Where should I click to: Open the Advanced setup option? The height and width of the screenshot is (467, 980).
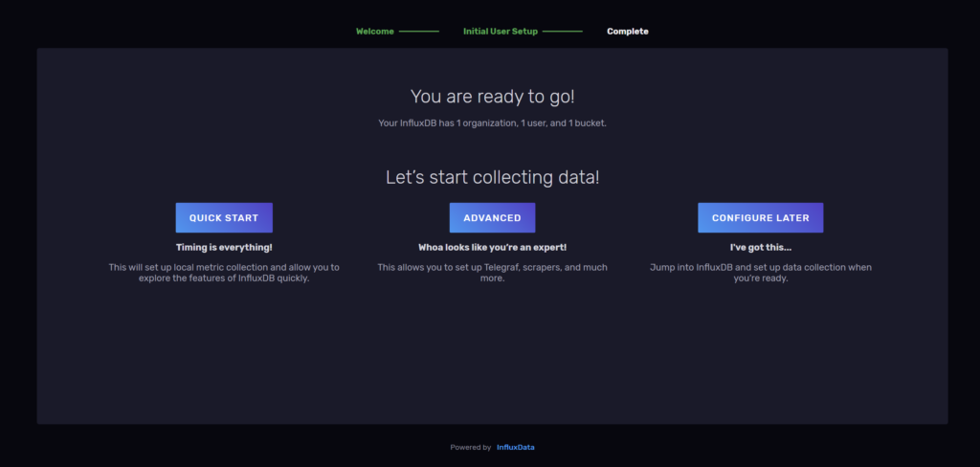(x=492, y=217)
